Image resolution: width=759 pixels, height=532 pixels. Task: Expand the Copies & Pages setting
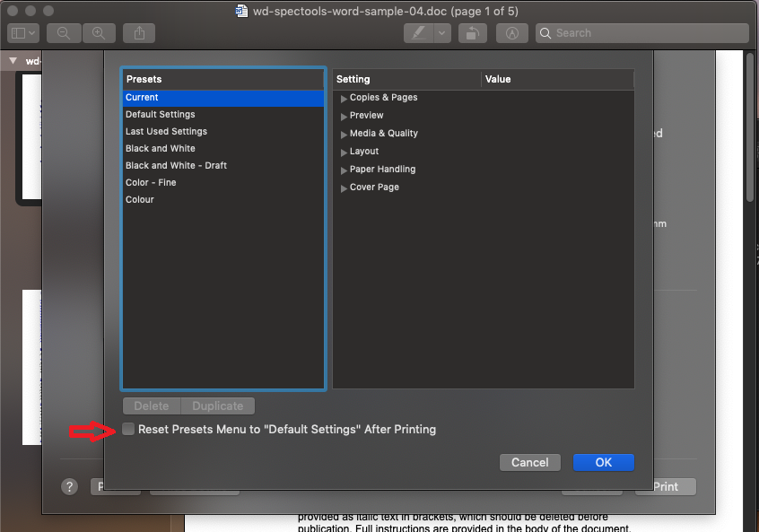(x=345, y=98)
